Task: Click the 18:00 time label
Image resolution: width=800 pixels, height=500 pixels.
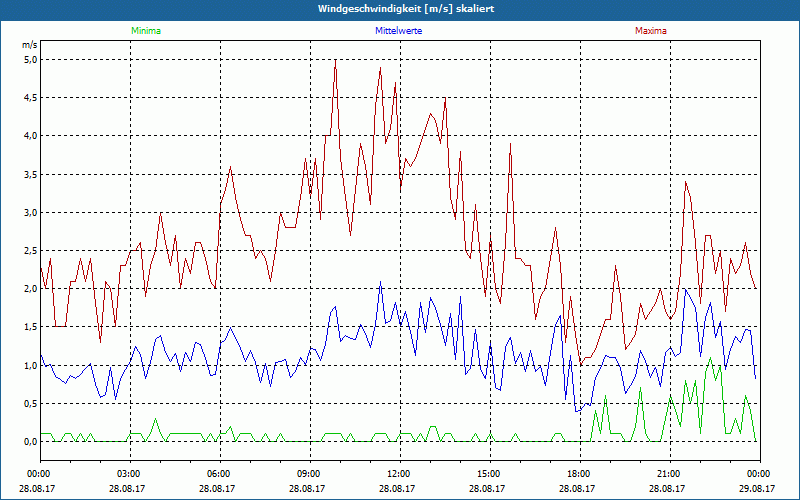Action: pyautogui.click(x=581, y=474)
